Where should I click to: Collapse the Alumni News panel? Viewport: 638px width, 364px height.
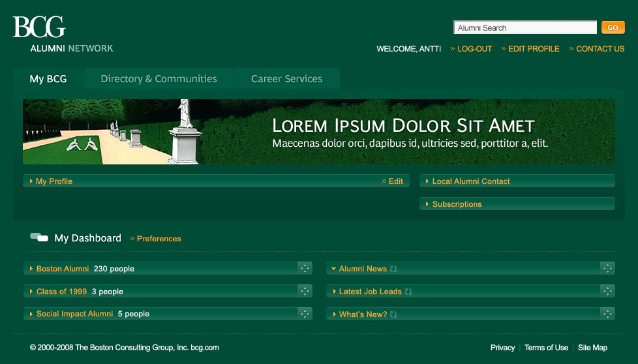click(x=333, y=269)
